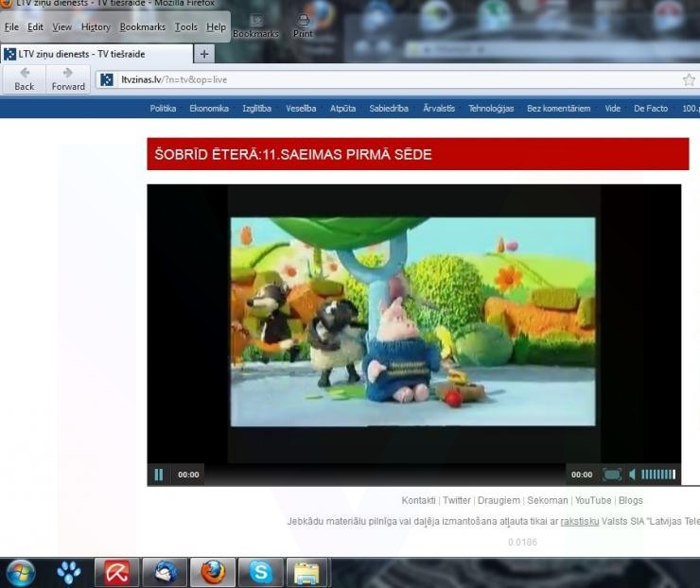Open the Politika news section
Viewport: 700px width, 588px height.
tap(163, 109)
